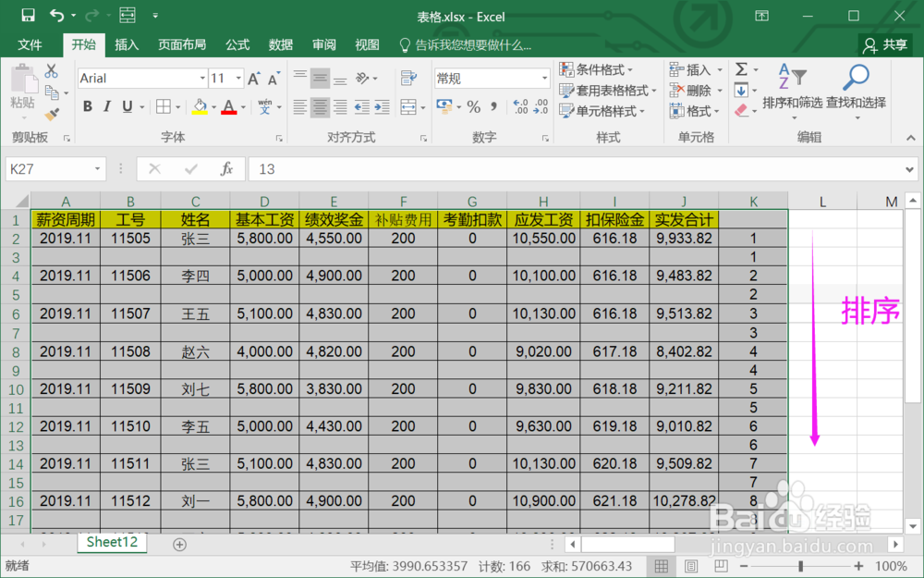
Task: Select the Format Painter brush
Action: pyautogui.click(x=52, y=114)
